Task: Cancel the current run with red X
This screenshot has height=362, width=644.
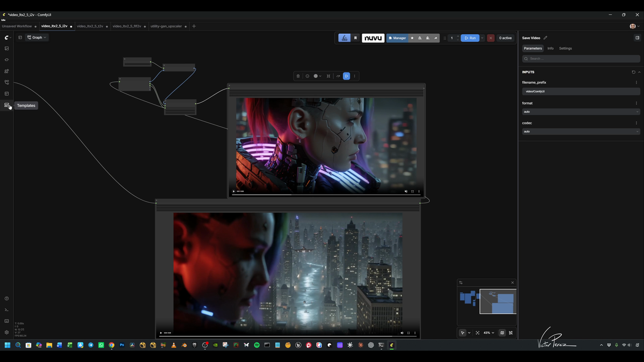Action: click(x=491, y=38)
